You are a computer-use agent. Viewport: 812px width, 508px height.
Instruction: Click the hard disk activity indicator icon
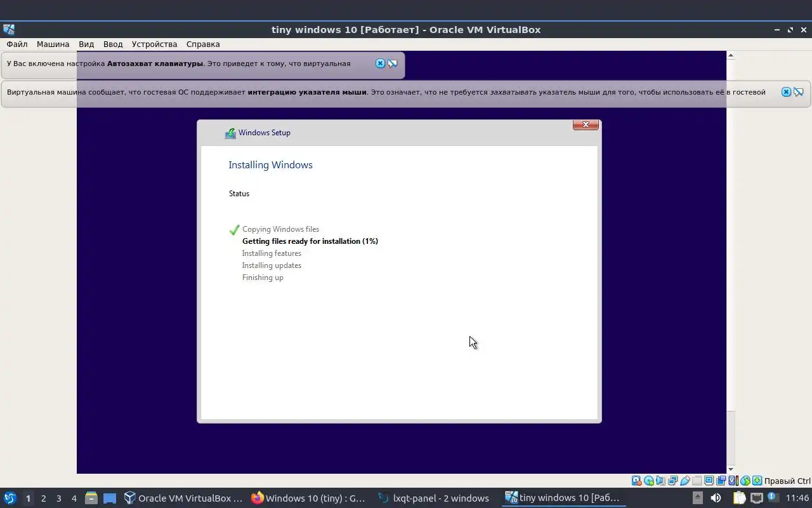click(x=636, y=481)
